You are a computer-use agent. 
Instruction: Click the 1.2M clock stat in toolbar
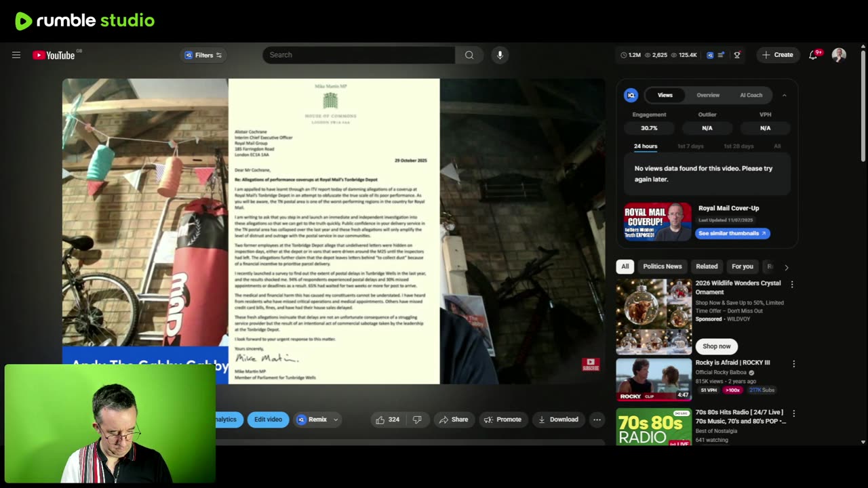point(631,55)
